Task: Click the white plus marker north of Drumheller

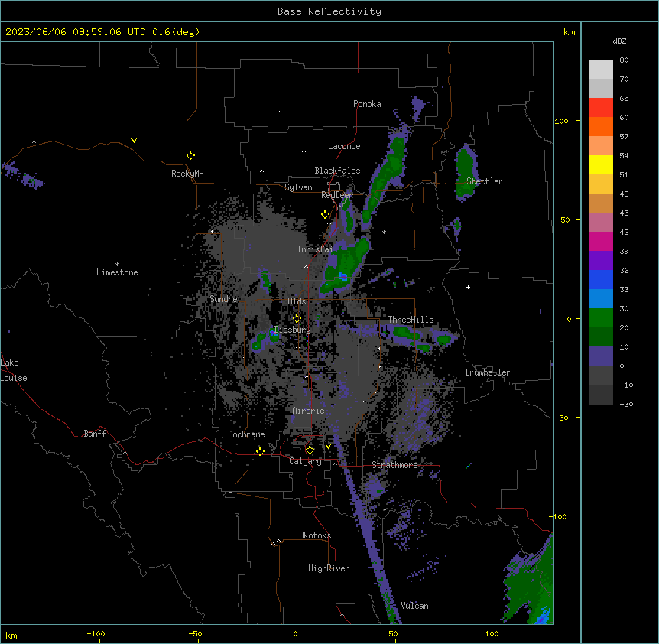Action: (x=468, y=287)
